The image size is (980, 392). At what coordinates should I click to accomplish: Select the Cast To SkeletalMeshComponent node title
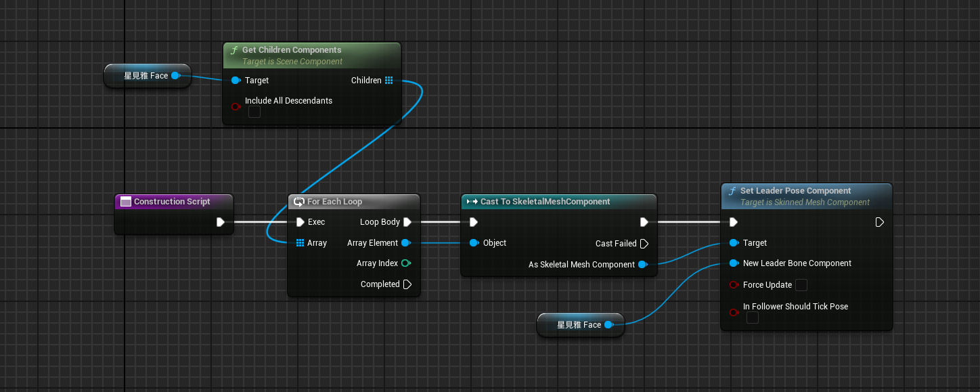(545, 202)
